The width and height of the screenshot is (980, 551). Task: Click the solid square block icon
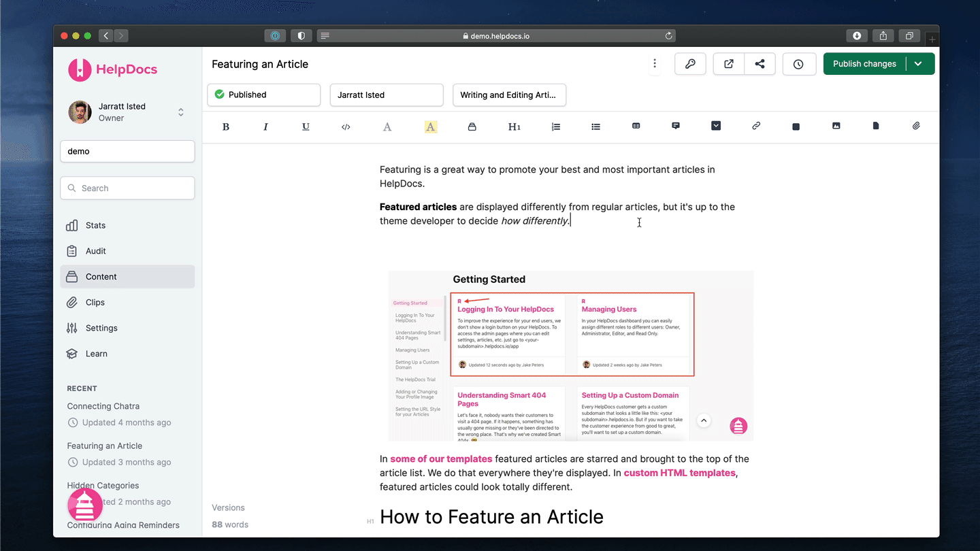pyautogui.click(x=796, y=127)
